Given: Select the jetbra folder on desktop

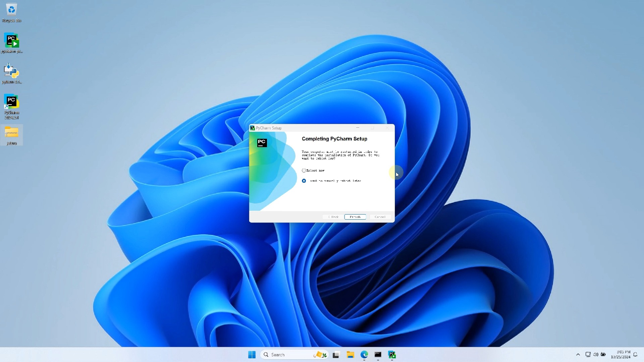Looking at the screenshot, I should pyautogui.click(x=11, y=135).
